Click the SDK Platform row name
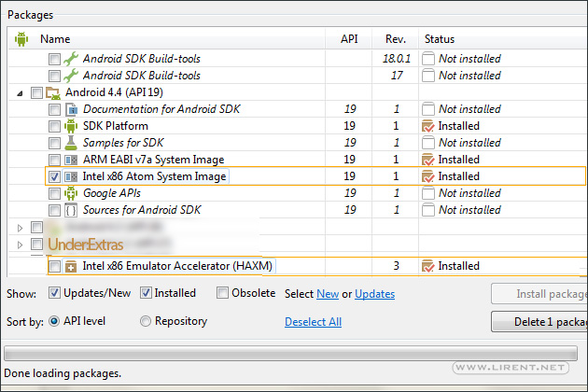Viewport: 588px width, 392px height. (x=116, y=126)
